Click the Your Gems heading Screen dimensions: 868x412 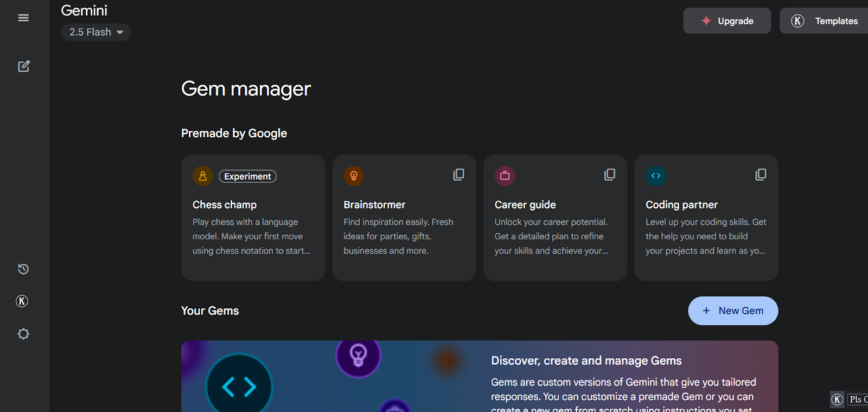(210, 310)
